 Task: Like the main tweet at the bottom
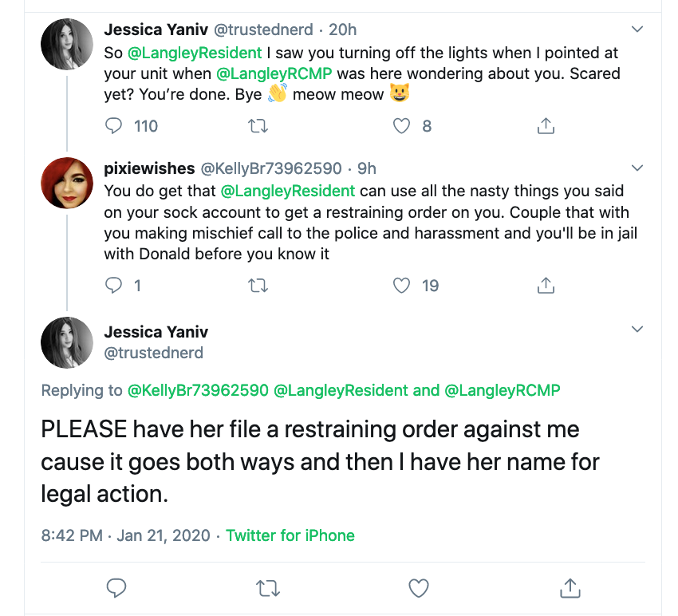point(419,588)
